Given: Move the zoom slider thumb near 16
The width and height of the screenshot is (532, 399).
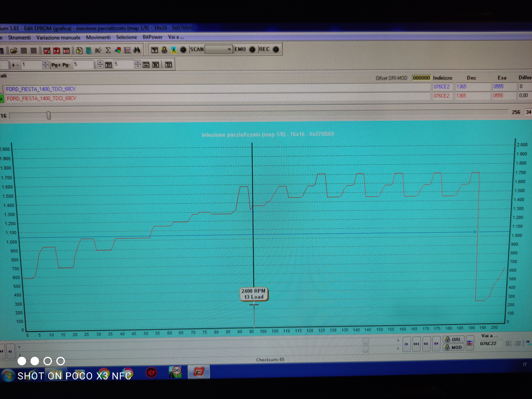Looking at the screenshot, I should point(49,115).
